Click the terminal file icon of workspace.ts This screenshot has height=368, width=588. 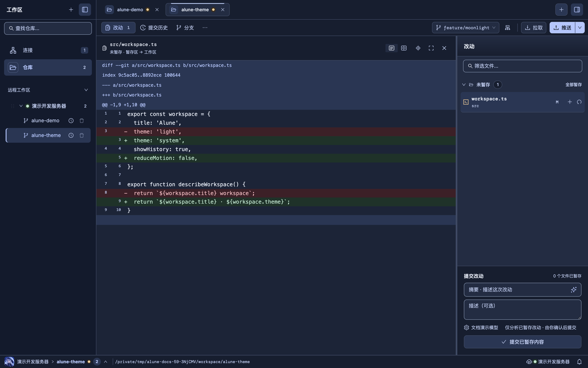point(466,102)
